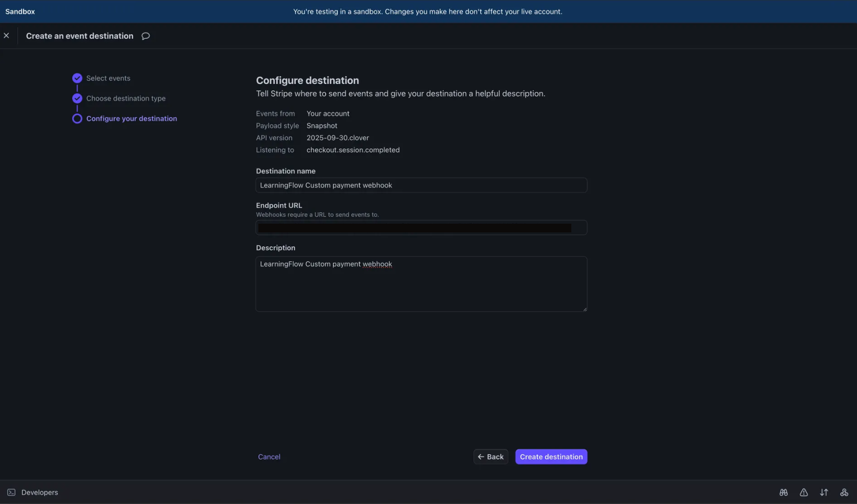Screen dimensions: 857x504
Task: Select the Configure your destination step circle
Action: click(x=77, y=119)
